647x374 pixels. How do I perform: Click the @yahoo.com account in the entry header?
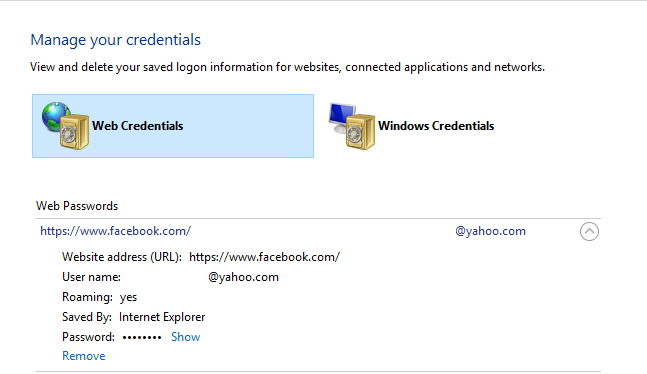(490, 231)
